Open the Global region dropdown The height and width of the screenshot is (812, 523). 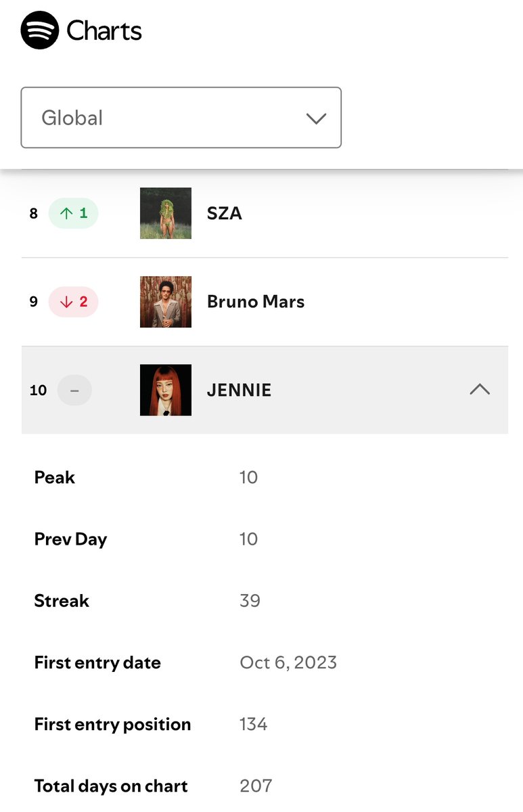coord(181,118)
